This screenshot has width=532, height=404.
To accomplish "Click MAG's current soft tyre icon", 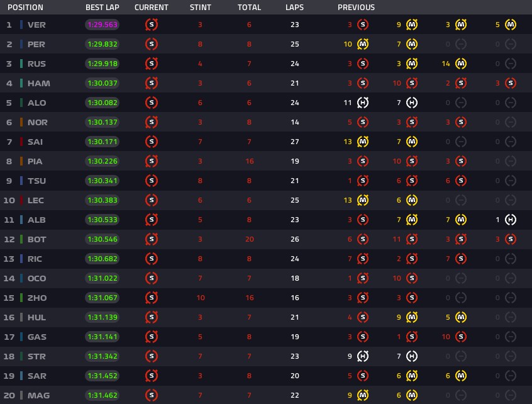I will 152,395.
